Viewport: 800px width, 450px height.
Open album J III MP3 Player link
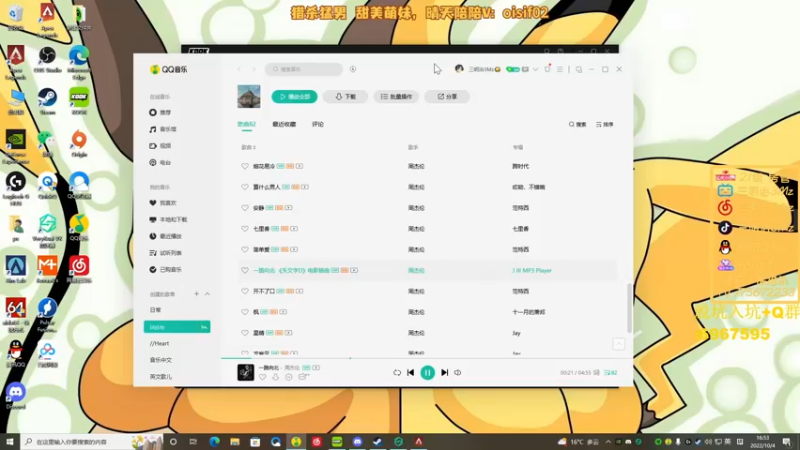point(532,270)
